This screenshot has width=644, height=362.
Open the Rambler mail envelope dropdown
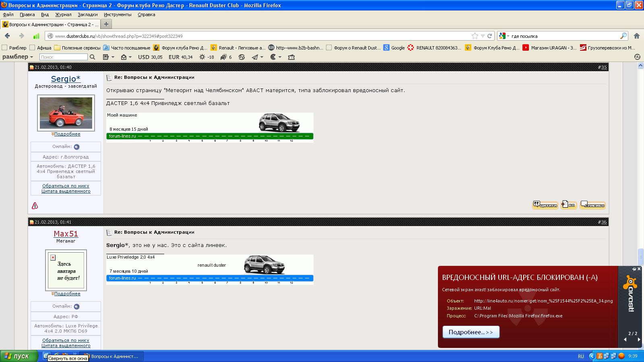126,57
